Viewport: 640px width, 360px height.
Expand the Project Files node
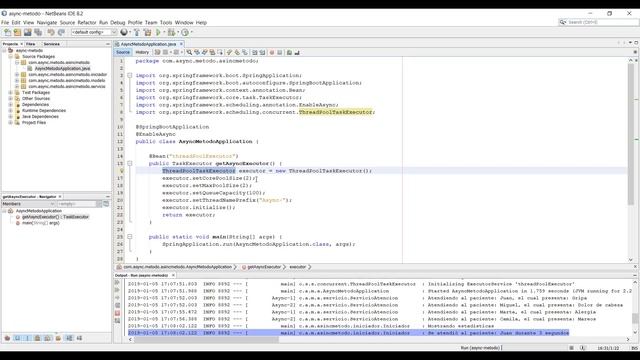coord(11,122)
